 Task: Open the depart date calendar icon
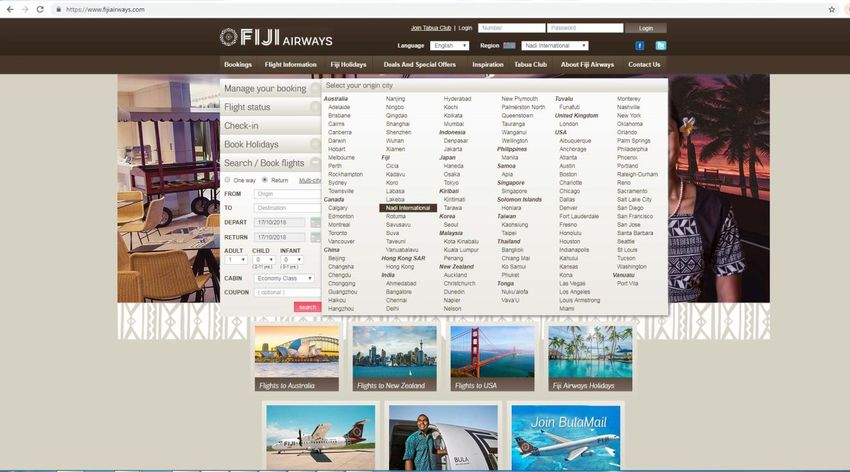[316, 222]
